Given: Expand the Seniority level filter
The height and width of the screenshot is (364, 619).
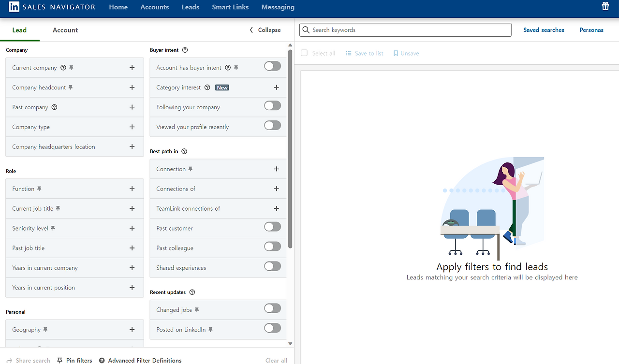Looking at the screenshot, I should pos(132,228).
